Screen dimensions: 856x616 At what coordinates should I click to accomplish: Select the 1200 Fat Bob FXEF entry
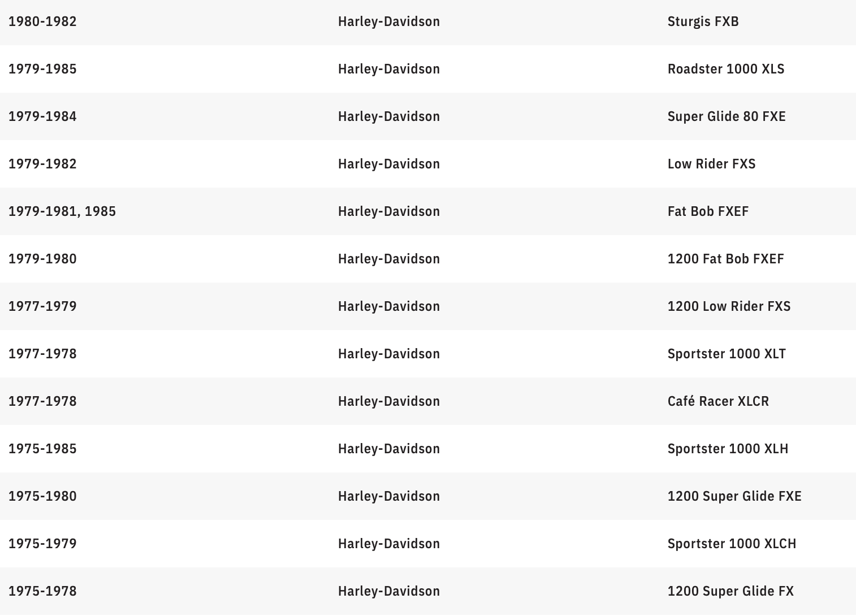(725, 259)
